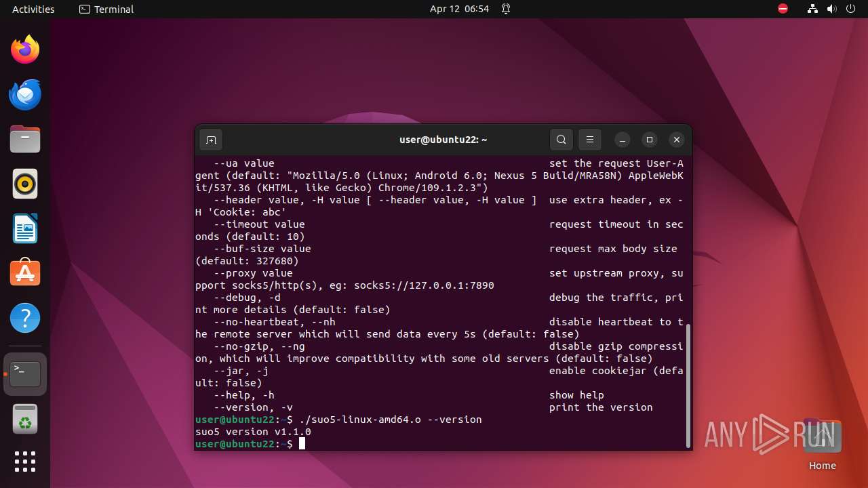Open Ubuntu Software store
This screenshot has height=488, width=868.
[25, 273]
